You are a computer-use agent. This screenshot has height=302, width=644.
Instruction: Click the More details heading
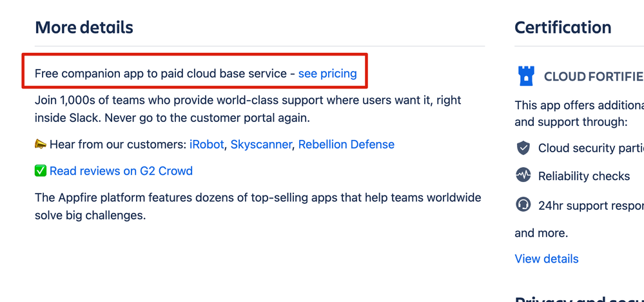84,28
